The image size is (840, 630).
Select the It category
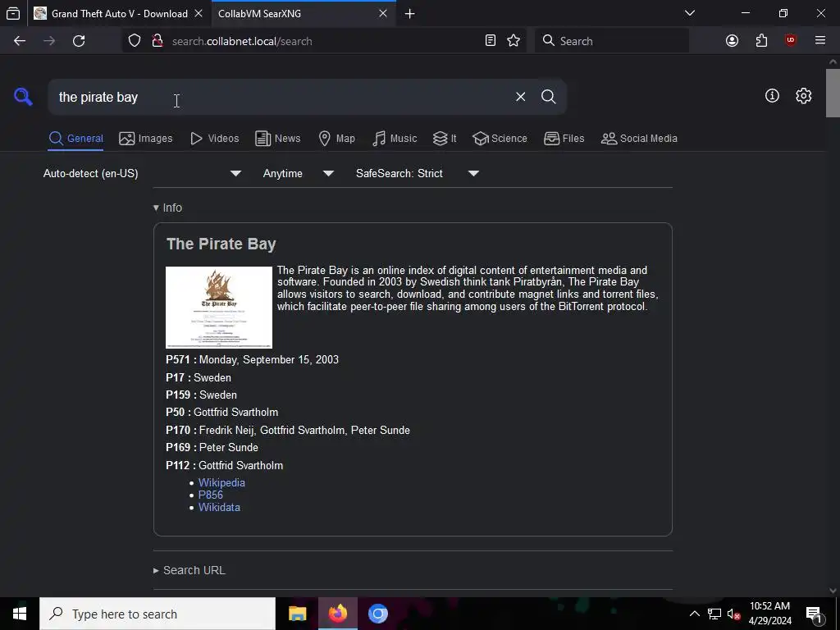click(445, 138)
